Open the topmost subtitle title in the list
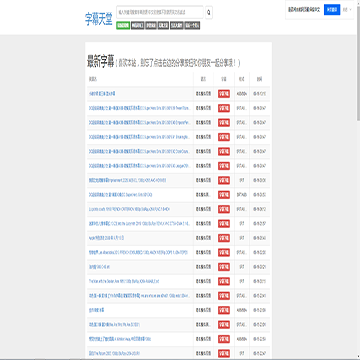Screen dimensions: 360x360 pyautogui.click(x=102, y=94)
